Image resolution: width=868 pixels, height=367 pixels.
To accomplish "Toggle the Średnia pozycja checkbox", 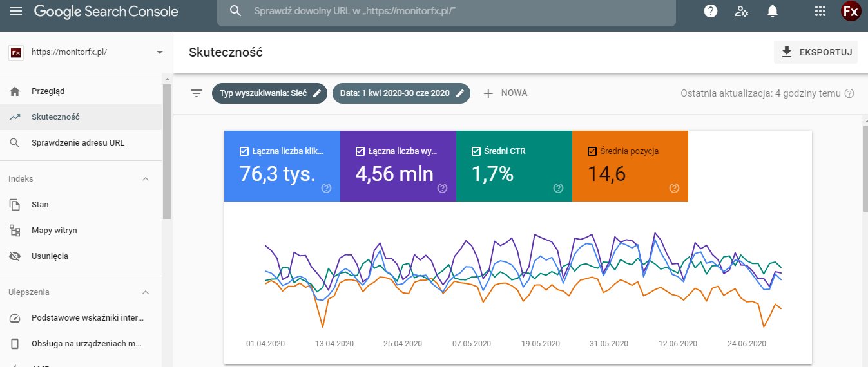I will 592,151.
